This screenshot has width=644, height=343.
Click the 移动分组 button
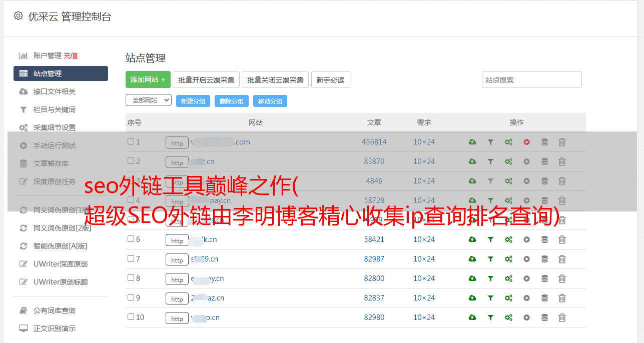[x=270, y=101]
